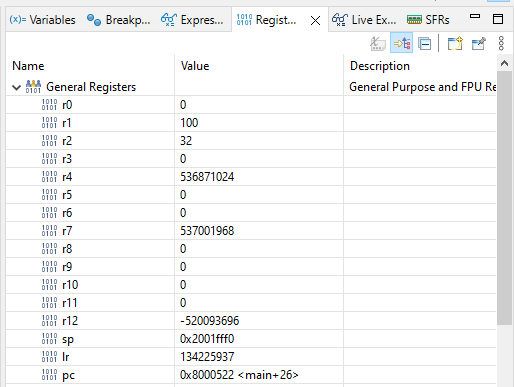The width and height of the screenshot is (514, 387).
Task: Select the pc program counter row
Action: click(251, 375)
